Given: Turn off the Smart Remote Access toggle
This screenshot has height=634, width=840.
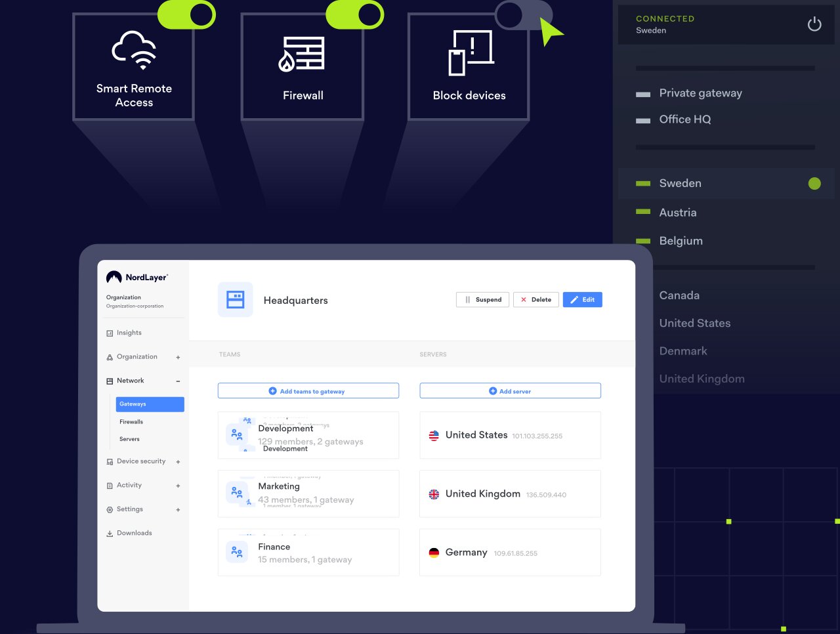Looking at the screenshot, I should click(186, 14).
